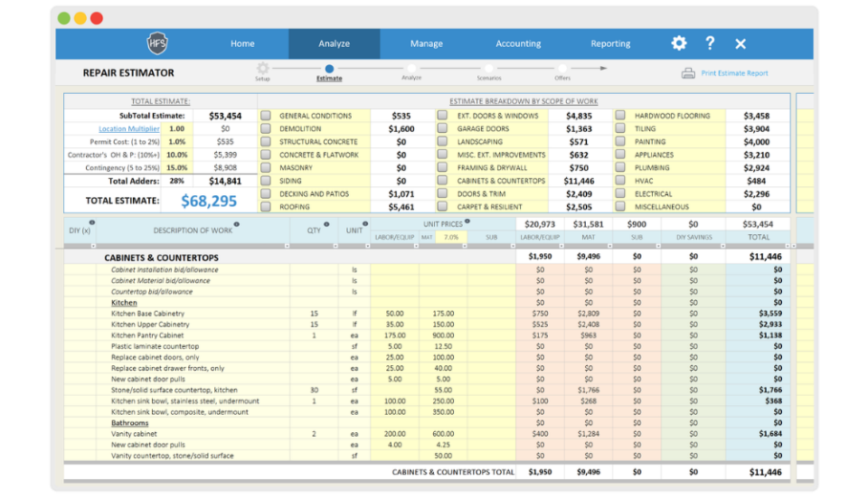The width and height of the screenshot is (868, 499).
Task: Click the info dot beside Description of Work
Action: [x=236, y=224]
